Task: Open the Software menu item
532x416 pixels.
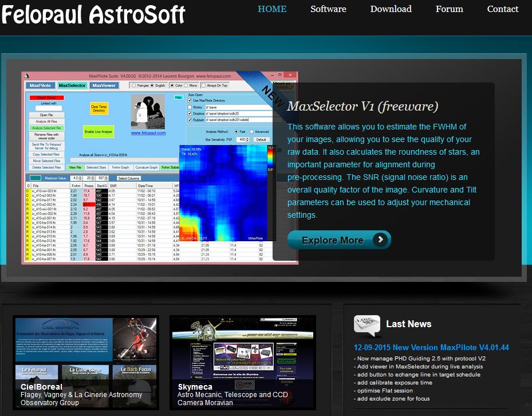Action: coord(328,9)
